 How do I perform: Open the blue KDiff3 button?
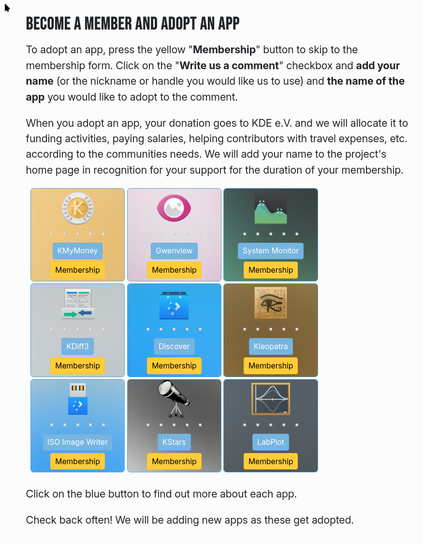[77, 346]
